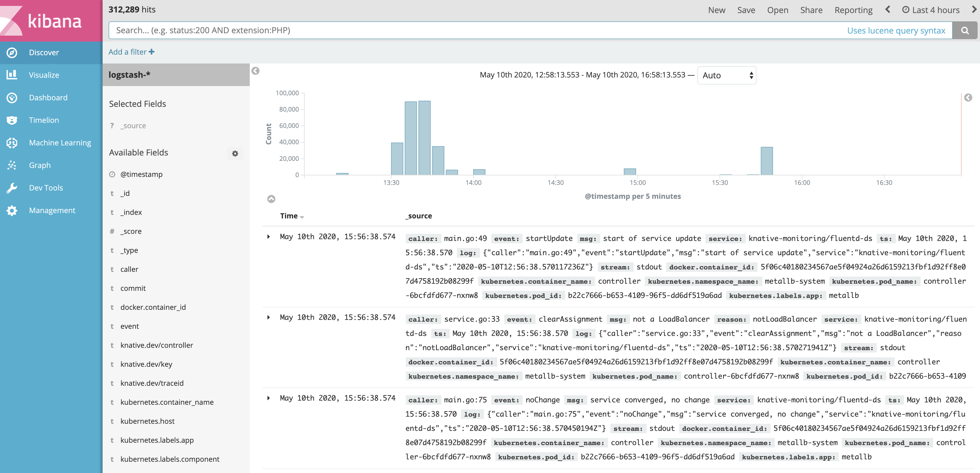The image size is (980, 473).
Task: Expand the first log entry row
Action: click(269, 237)
